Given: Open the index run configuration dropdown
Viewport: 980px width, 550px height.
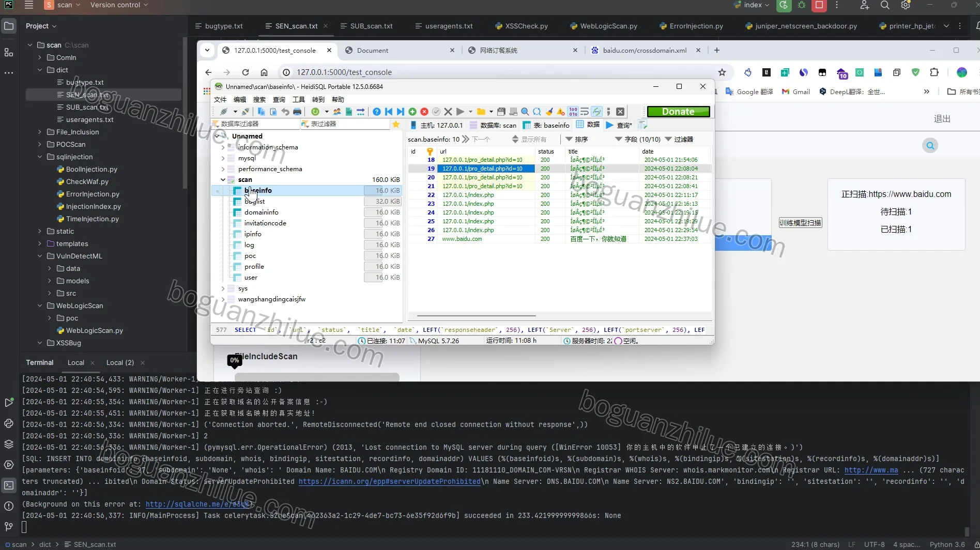Looking at the screenshot, I should tap(753, 5).
